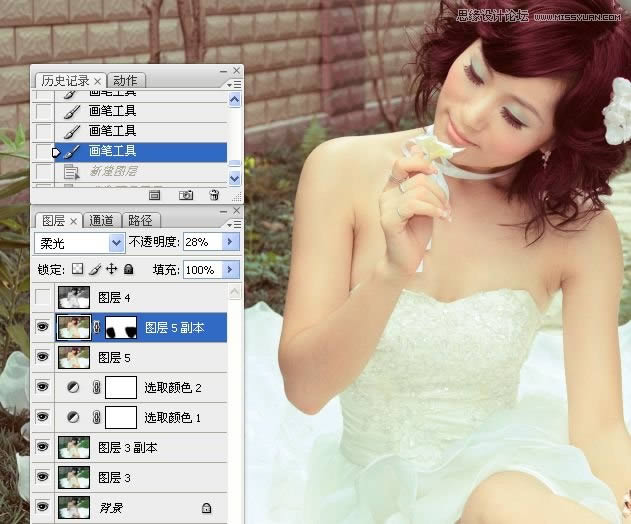Click the delete state trash icon in History
631x524 pixels.
click(x=213, y=195)
